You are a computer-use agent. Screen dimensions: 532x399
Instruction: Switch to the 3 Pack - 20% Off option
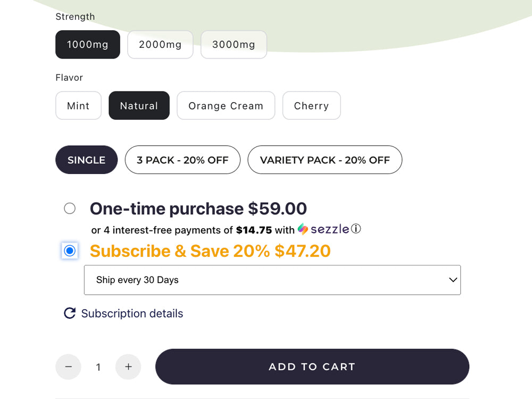pos(182,160)
